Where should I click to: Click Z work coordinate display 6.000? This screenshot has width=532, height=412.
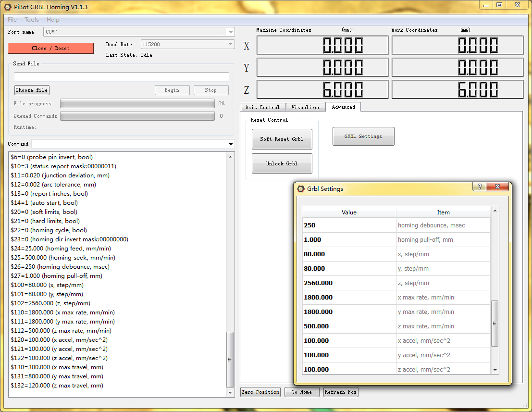pos(458,89)
